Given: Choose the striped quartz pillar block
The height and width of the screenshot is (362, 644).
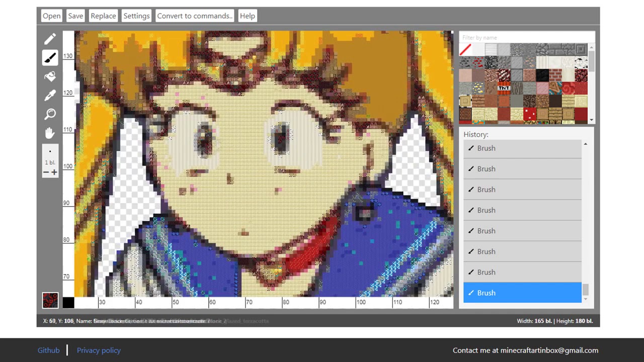Looking at the screenshot, I should point(542,62).
